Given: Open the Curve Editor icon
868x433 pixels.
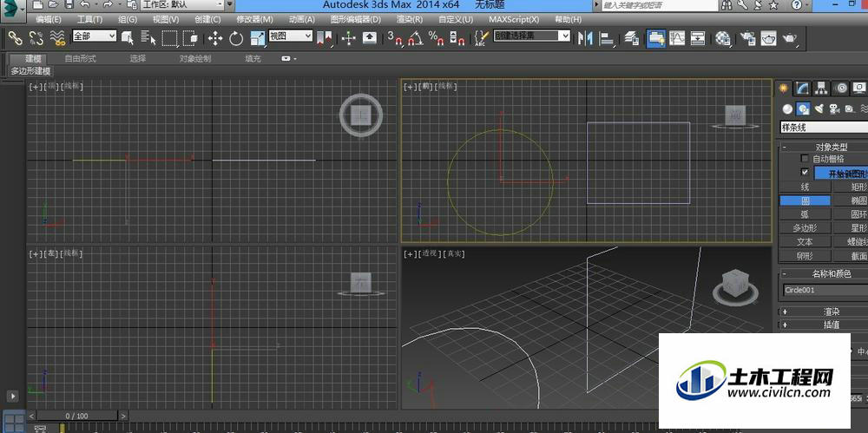Looking at the screenshot, I should (677, 38).
